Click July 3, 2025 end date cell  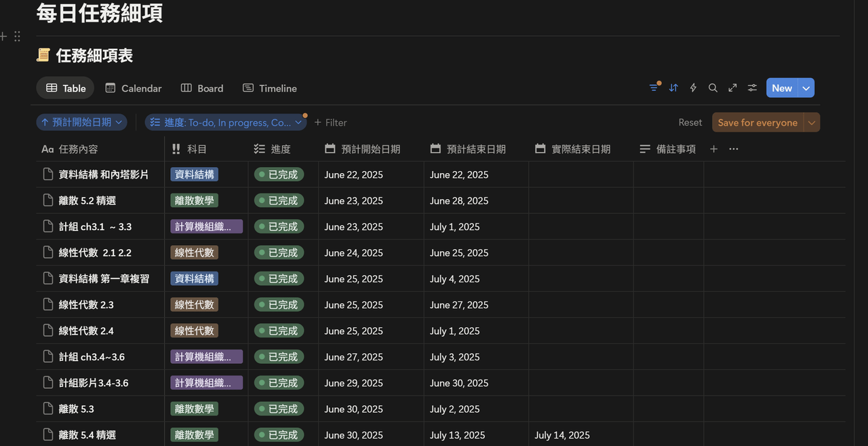click(x=454, y=356)
